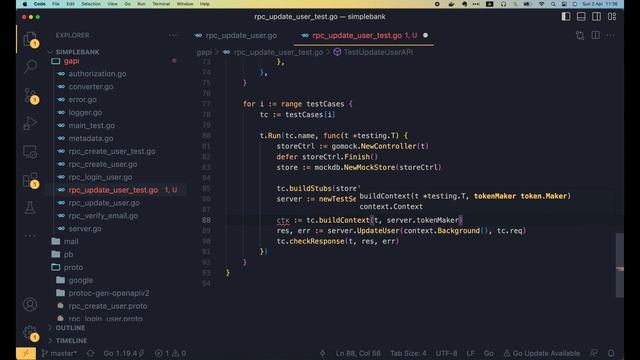Image resolution: width=640 pixels, height=360 pixels.
Task: Toggle the primary side bar layout icon
Action: click(x=566, y=16)
